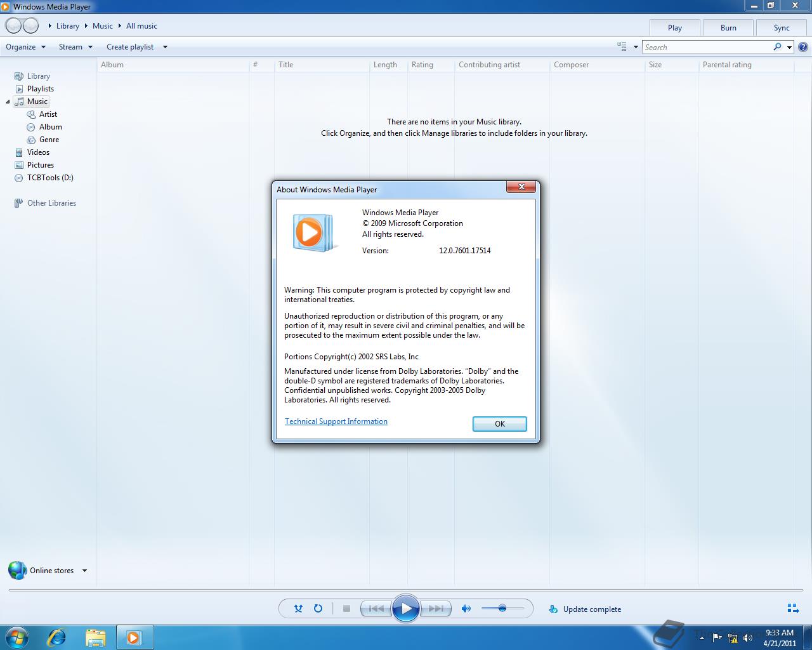
Task: Select the Artist icon in sidebar
Action: click(x=31, y=114)
